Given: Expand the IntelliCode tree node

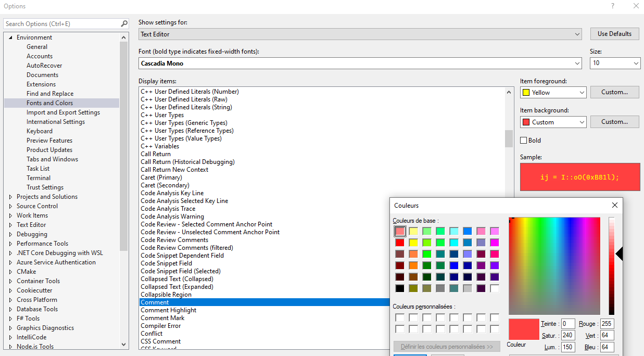Looking at the screenshot, I should pos(10,337).
